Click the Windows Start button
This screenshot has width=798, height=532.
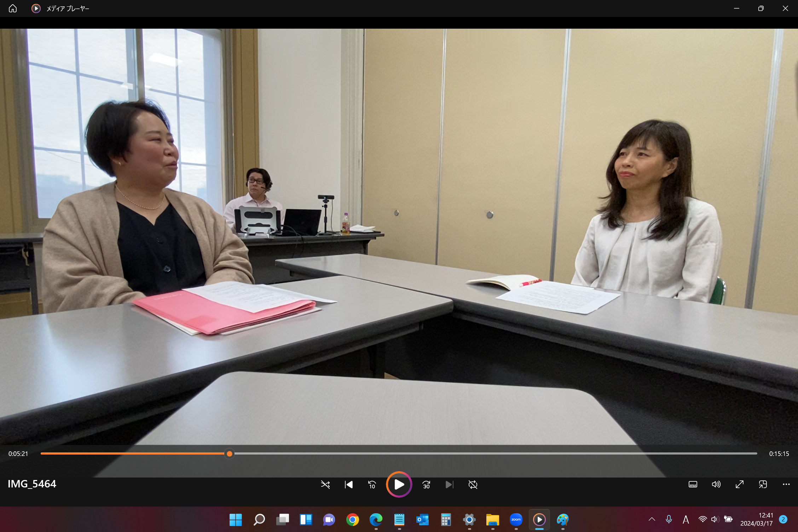[236, 519]
